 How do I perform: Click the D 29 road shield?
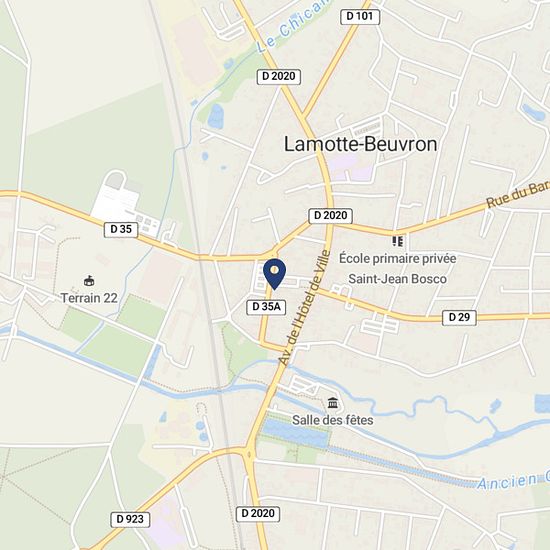coord(459,317)
